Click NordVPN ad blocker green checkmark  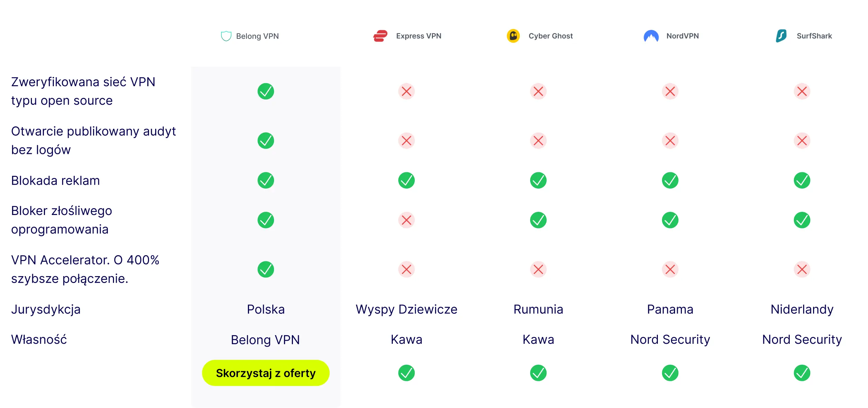[670, 181]
